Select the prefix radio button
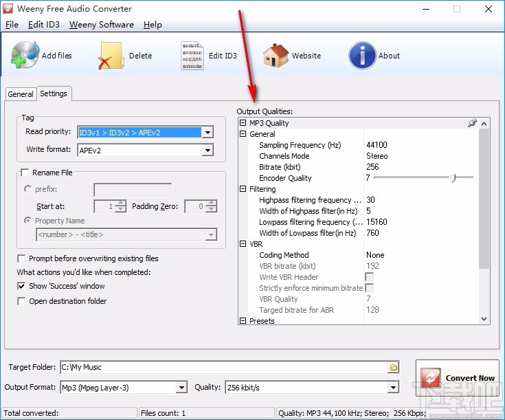505x420 pixels. 27,189
